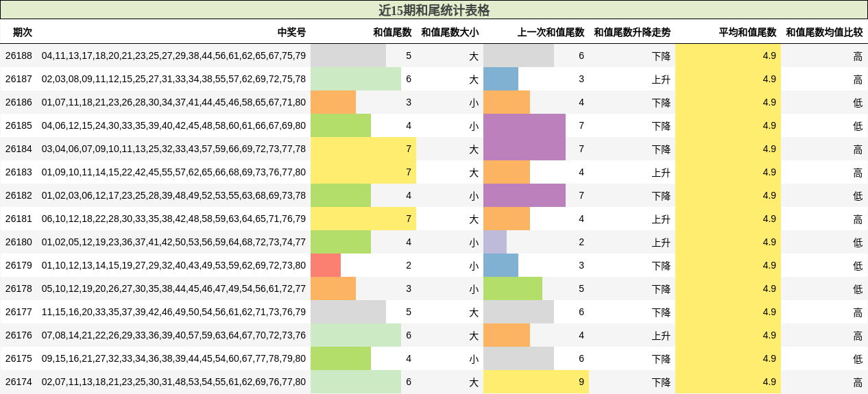
Task: Click 上升 trend cell in row 26187
Action: click(x=662, y=79)
